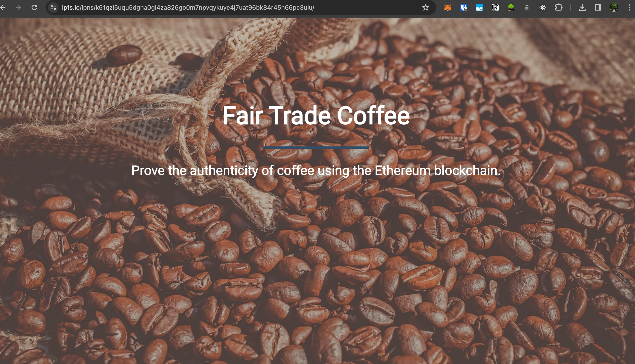Click the Fair Trade Coffee heading
Viewport: 635px width, 364px height.
click(316, 115)
